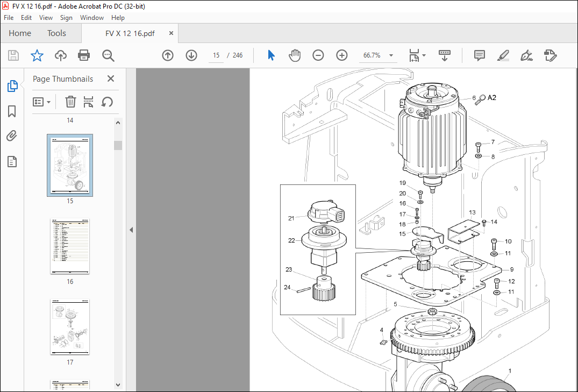
Task: Open the Help menu
Action: [118, 18]
